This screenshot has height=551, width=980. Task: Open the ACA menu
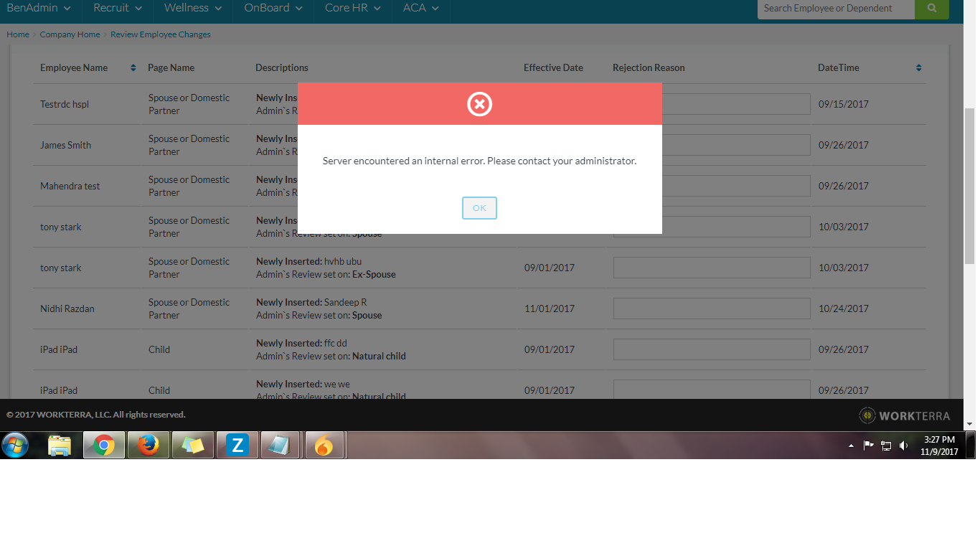click(420, 8)
